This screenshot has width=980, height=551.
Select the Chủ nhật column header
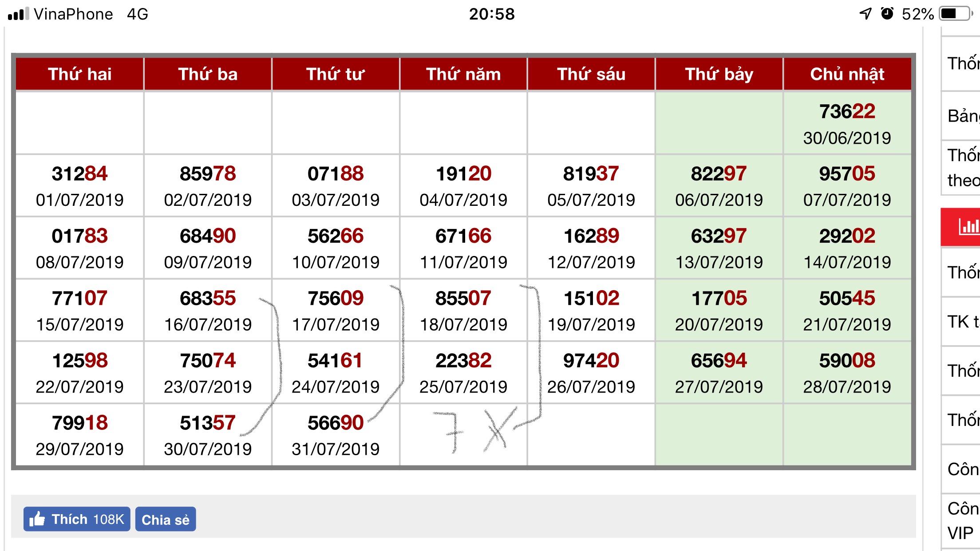tap(847, 74)
